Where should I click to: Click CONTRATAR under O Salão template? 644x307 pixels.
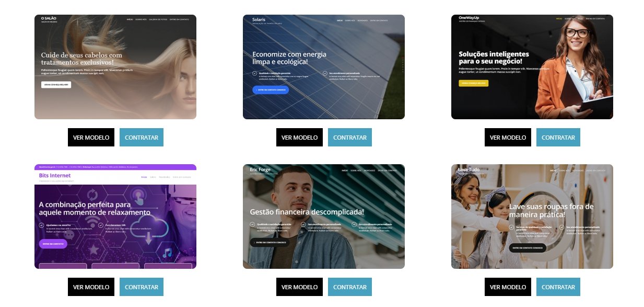(142, 138)
